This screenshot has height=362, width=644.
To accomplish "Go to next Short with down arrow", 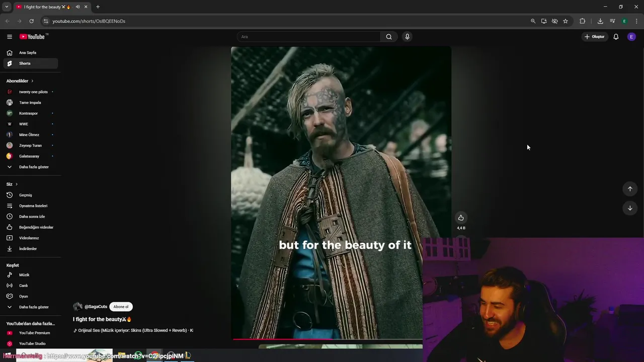I will coord(630,208).
